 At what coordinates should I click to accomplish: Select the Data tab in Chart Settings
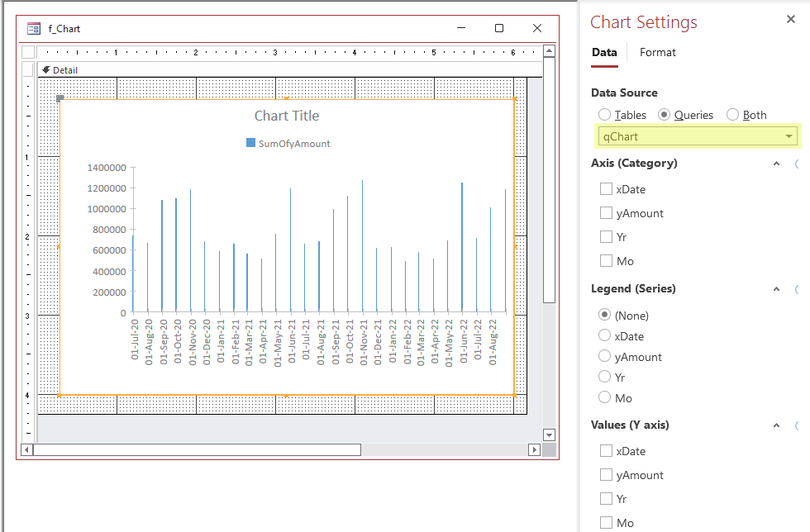tap(604, 52)
